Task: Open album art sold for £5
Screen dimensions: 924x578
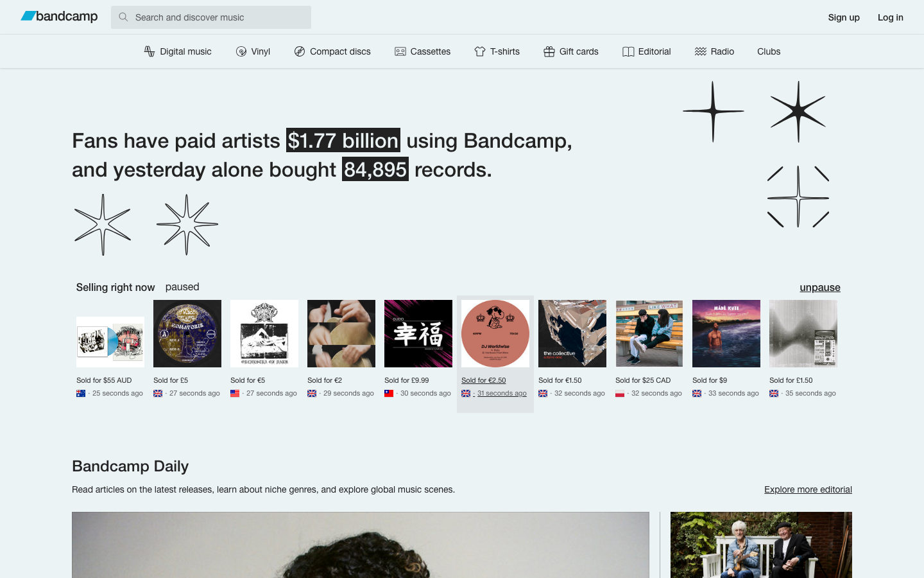Action: click(187, 333)
